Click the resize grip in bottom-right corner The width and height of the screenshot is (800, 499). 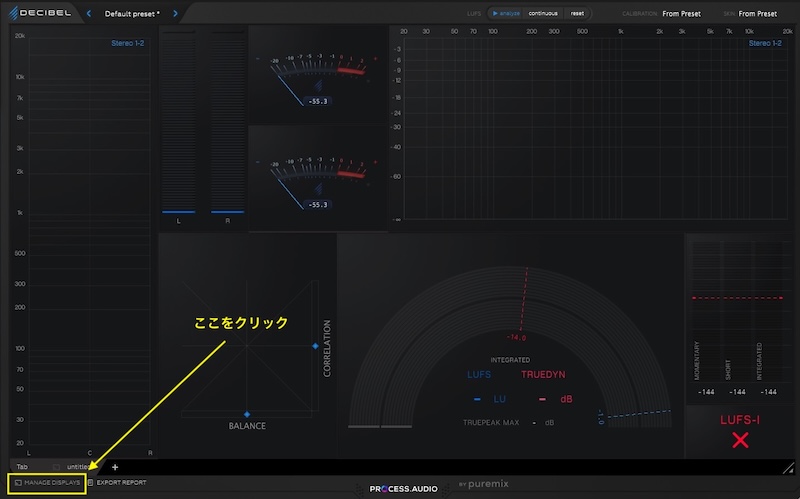[789, 467]
